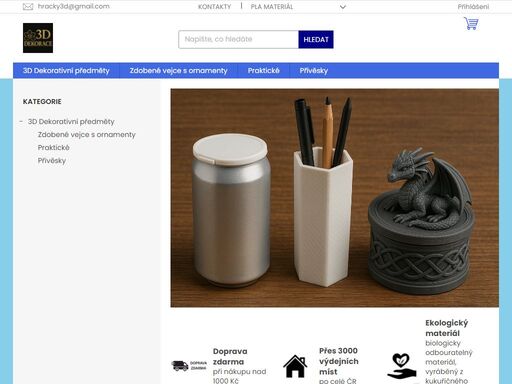
Task: Click the house pickup points icon
Action: click(x=295, y=366)
